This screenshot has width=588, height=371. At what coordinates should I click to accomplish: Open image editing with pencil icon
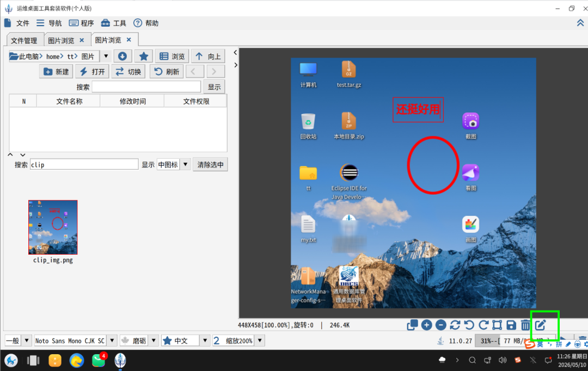pyautogui.click(x=541, y=325)
